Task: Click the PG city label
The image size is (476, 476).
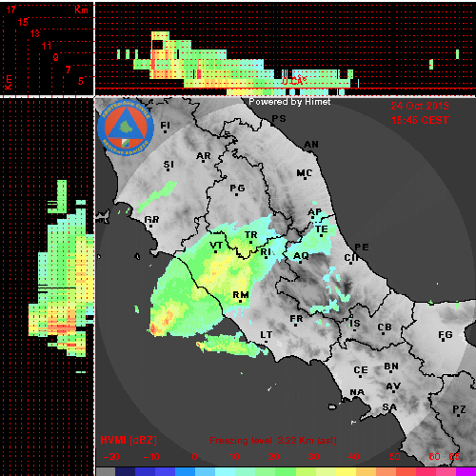Action: (x=237, y=189)
